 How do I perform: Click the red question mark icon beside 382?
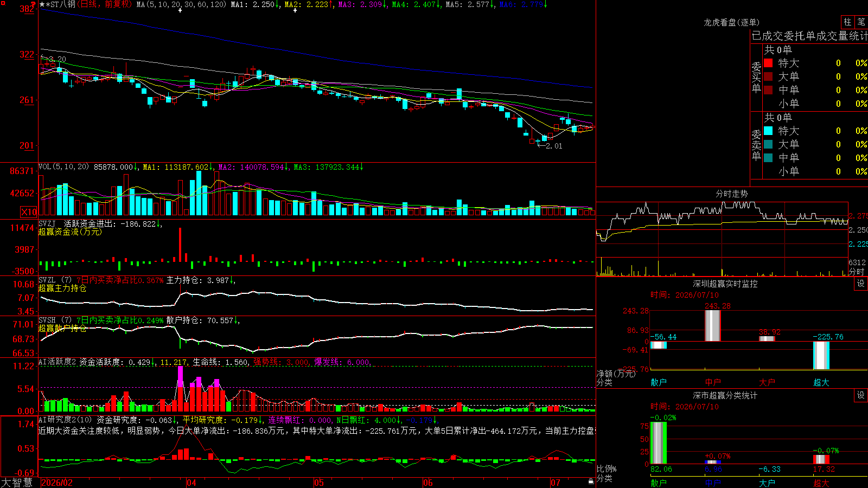tap(34, 5)
